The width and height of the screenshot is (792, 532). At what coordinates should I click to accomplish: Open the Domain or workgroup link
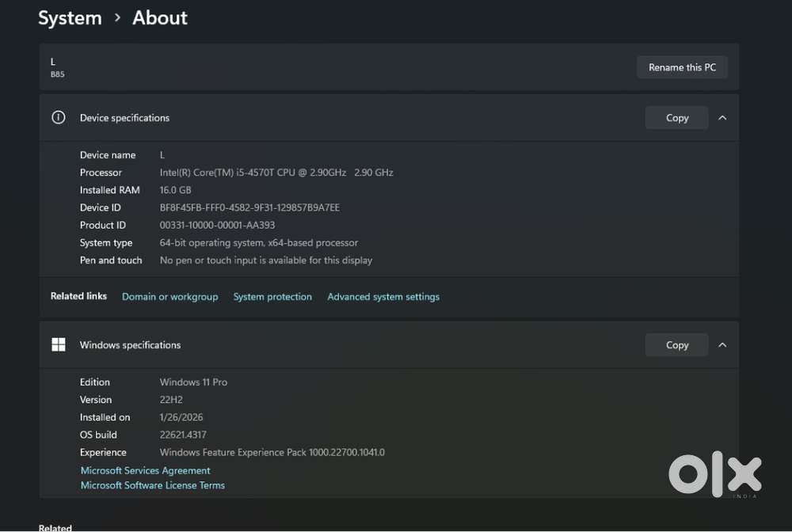169,297
